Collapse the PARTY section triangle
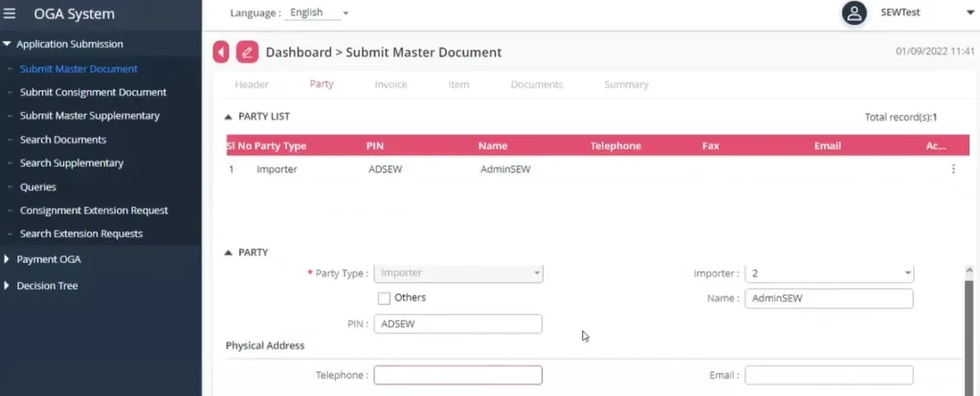Image resolution: width=980 pixels, height=396 pixels. click(x=228, y=253)
